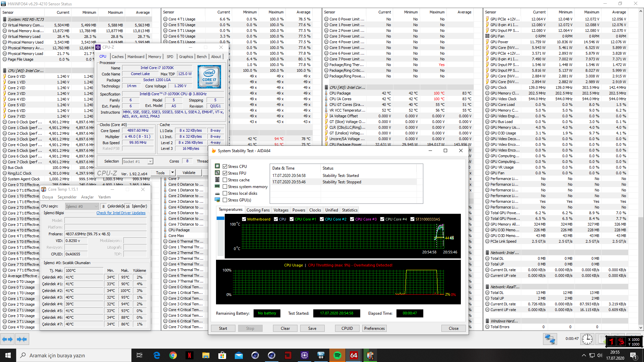Toggle ST31000333AS graph checkbox
This screenshot has height=362, width=644.
(x=413, y=219)
